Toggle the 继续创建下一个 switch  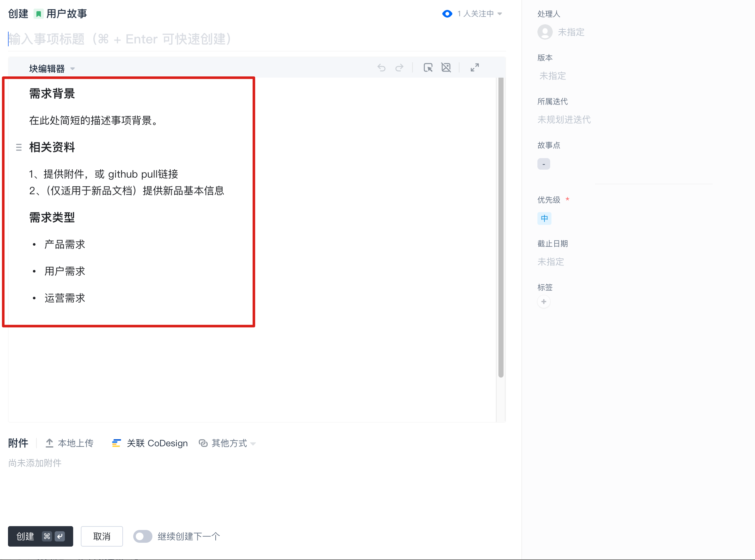143,536
